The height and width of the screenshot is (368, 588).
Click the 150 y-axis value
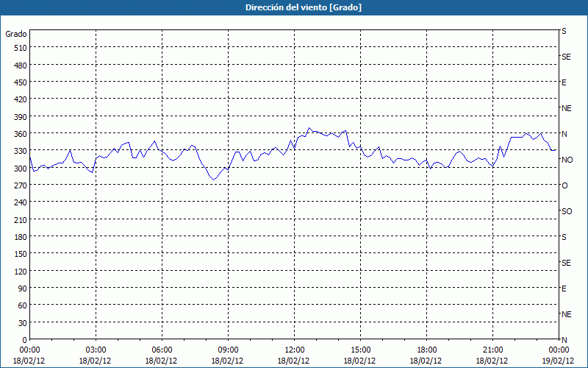click(x=21, y=254)
